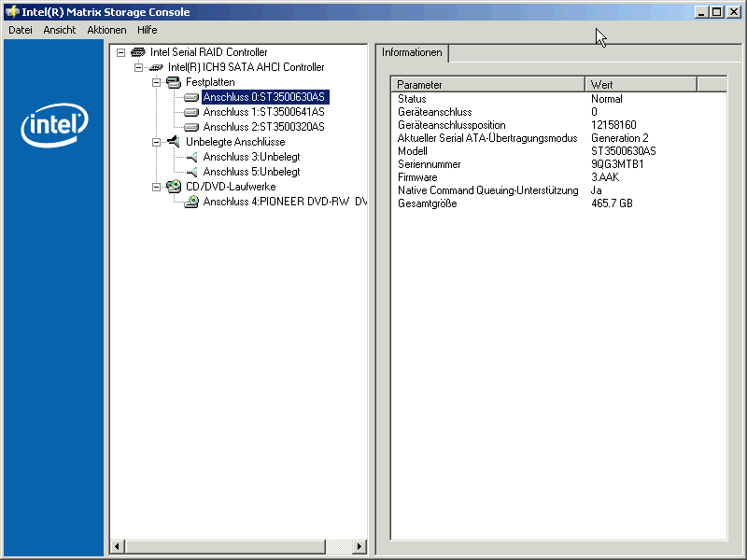Viewport: 747px width, 560px height.
Task: Click the status value Normal
Action: click(x=606, y=99)
